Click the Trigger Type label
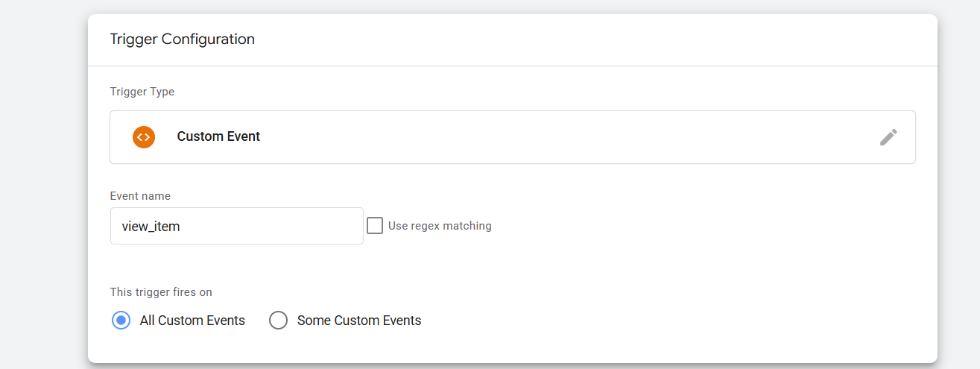Screen dimensions: 980x369 pyautogui.click(x=142, y=92)
